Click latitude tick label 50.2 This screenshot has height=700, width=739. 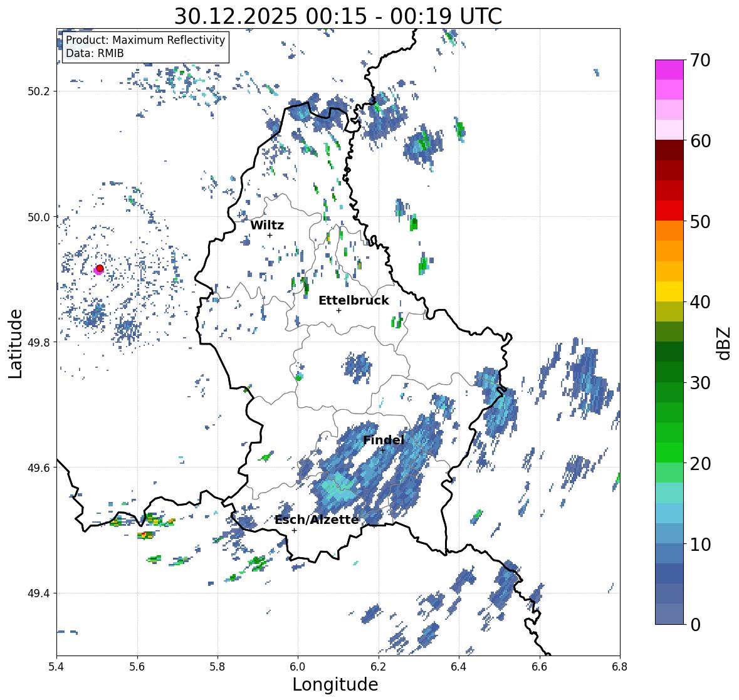pos(39,91)
